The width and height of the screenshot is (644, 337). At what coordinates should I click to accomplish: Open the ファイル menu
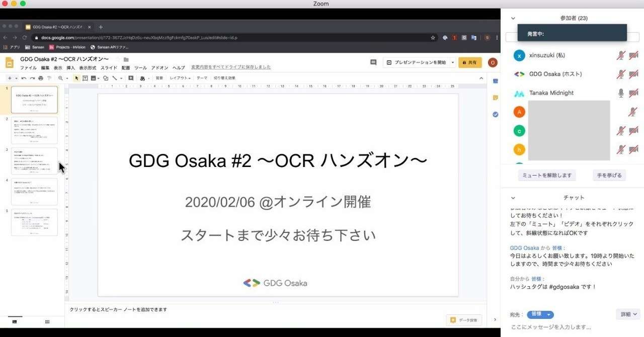(28, 67)
